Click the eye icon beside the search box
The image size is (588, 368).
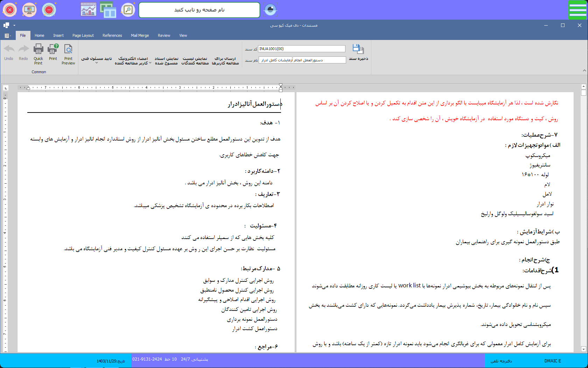[x=270, y=10]
